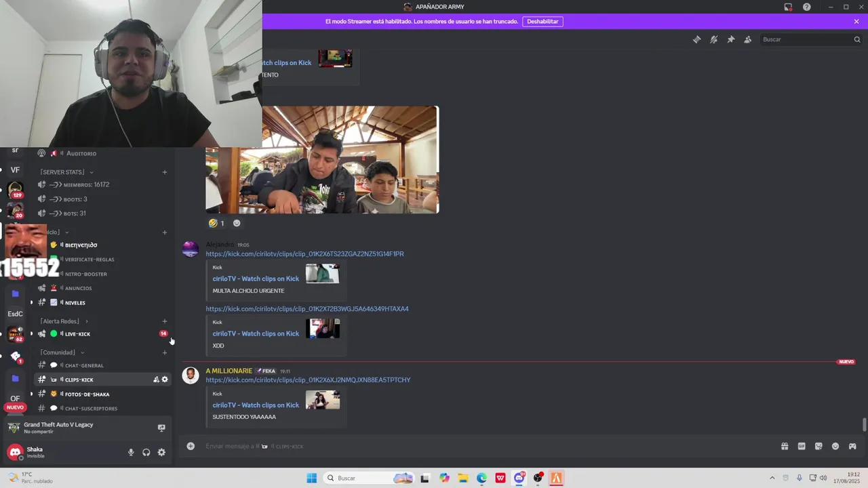The height and width of the screenshot is (488, 868).
Task: Open the clip_01K2X6XJ2NMQJXN88EA5TPTCHY Kick link
Action: coord(308,380)
